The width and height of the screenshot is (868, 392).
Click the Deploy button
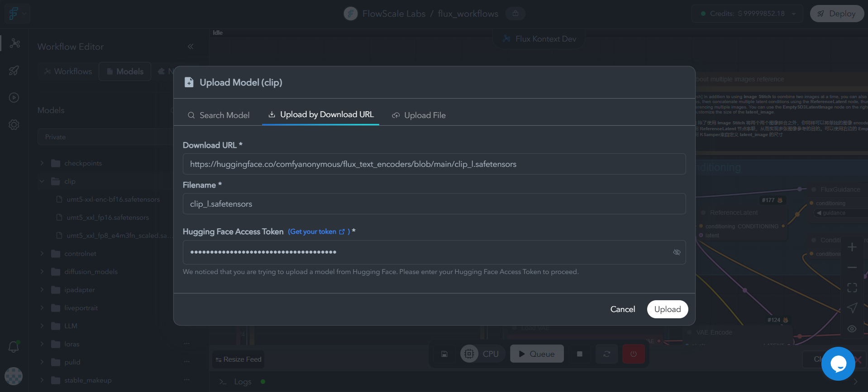click(x=837, y=14)
